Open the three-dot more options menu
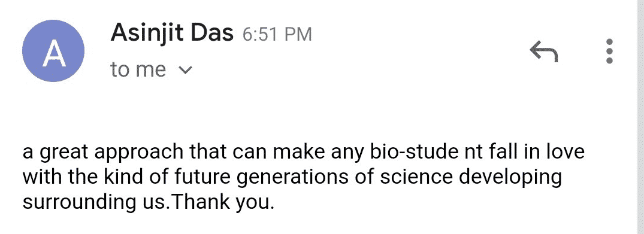 click(x=609, y=51)
